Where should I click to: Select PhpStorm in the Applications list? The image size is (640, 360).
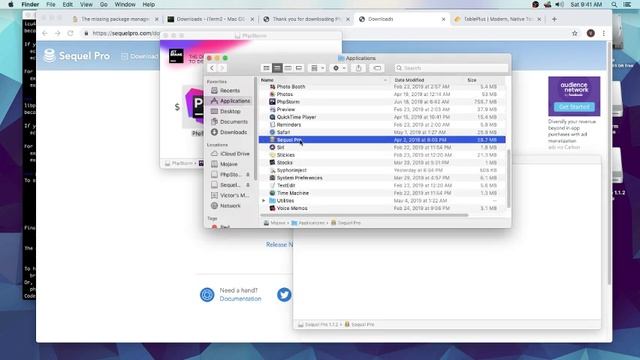pyautogui.click(x=382, y=102)
